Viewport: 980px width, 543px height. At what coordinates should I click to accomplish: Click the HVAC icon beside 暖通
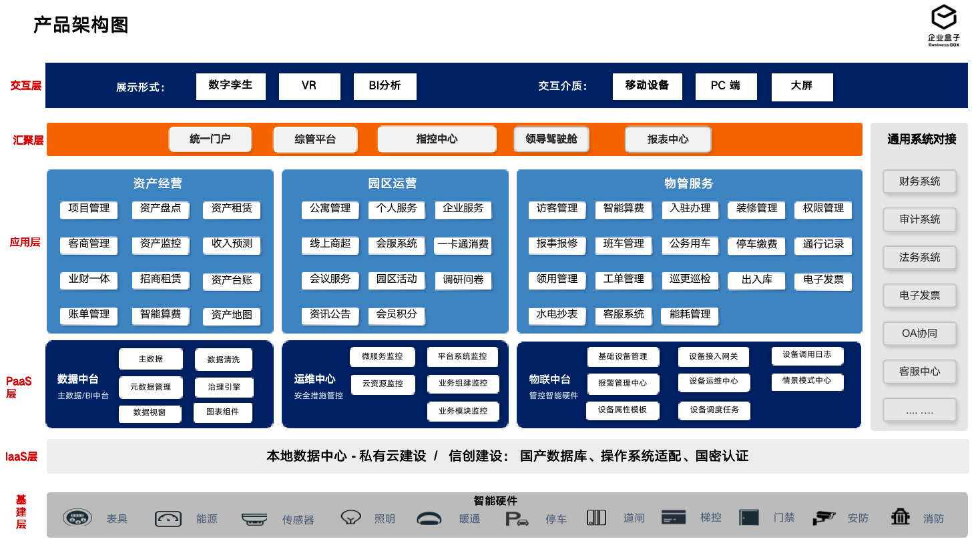[429, 519]
